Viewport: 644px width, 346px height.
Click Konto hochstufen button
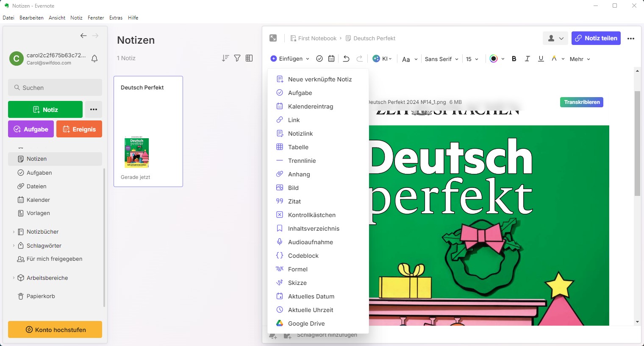click(55, 329)
